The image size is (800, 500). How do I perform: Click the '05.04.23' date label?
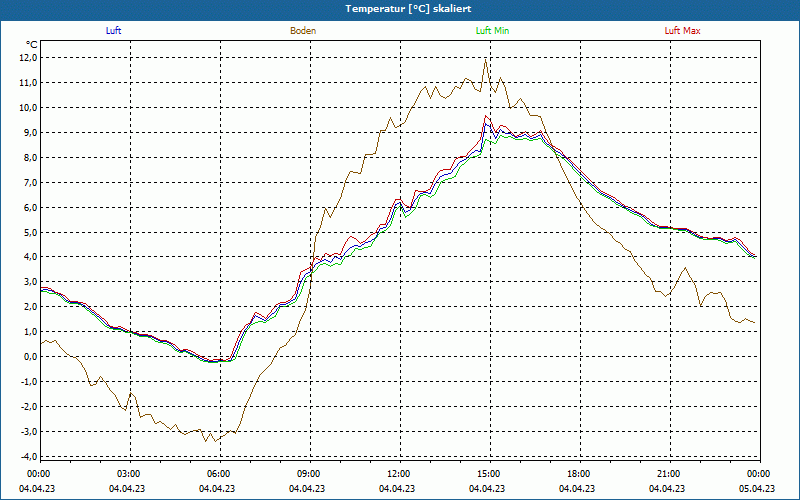[x=757, y=489]
